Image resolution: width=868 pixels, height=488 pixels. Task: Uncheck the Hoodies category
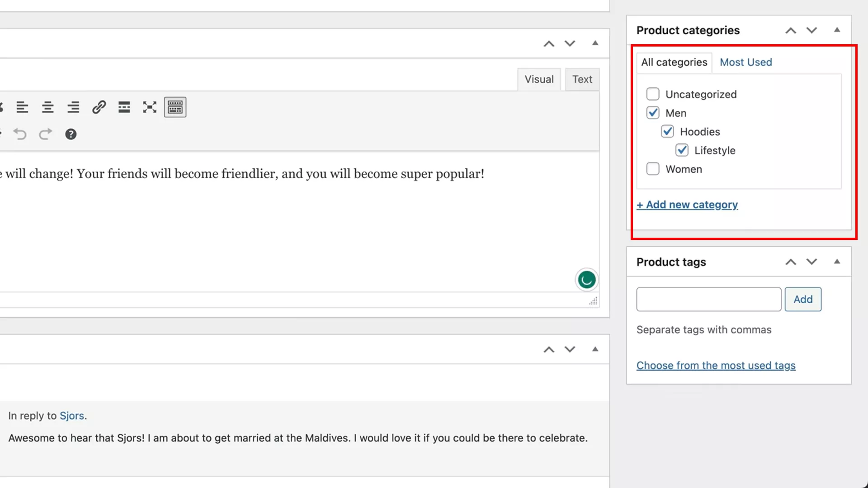point(668,131)
